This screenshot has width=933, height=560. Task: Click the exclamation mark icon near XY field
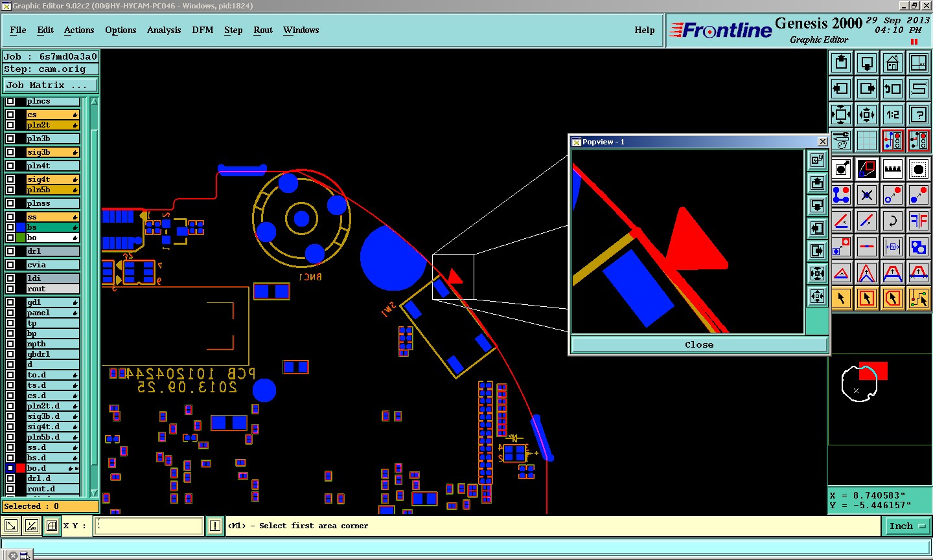215,526
